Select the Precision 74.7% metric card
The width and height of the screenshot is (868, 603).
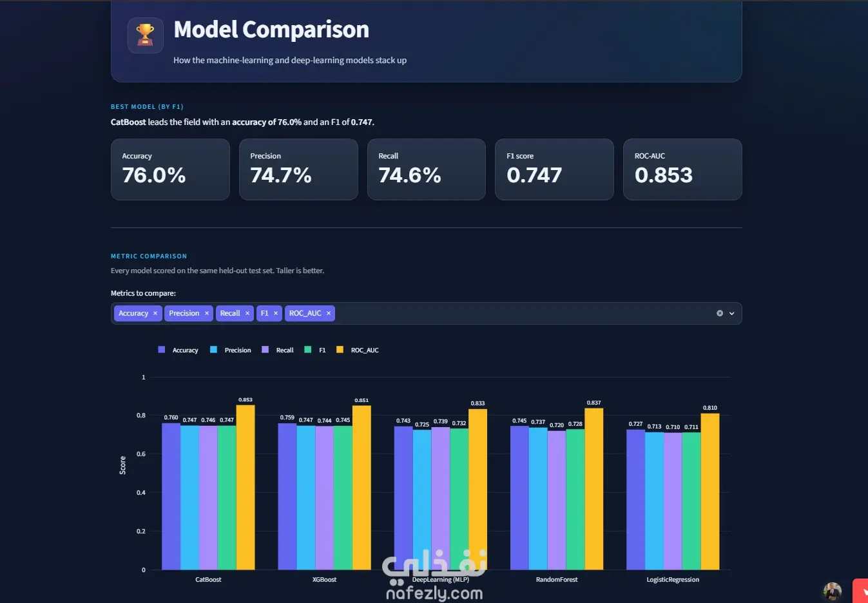point(298,169)
